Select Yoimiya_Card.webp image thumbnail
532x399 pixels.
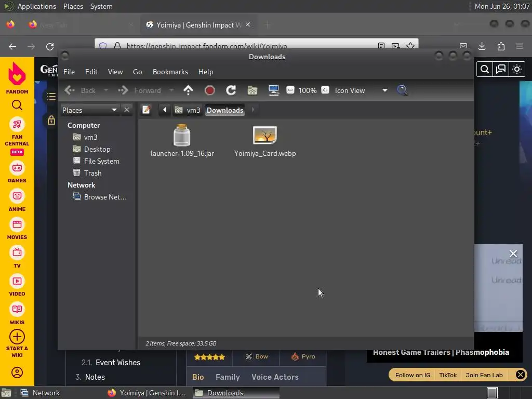(265, 135)
